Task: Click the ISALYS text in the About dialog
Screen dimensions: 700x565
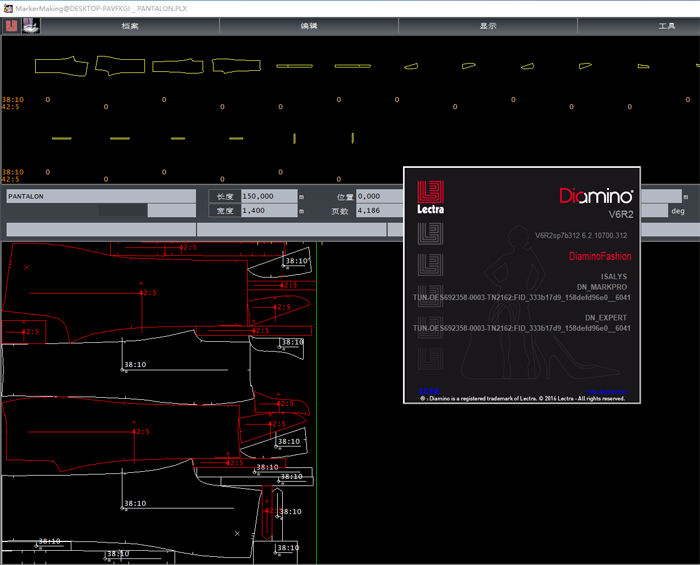Action: click(614, 277)
